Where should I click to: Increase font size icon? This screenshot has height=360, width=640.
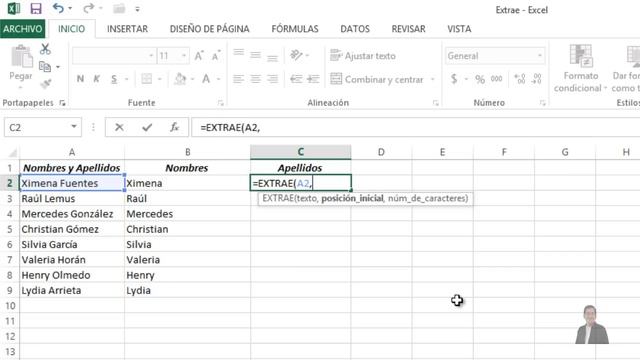click(x=199, y=56)
